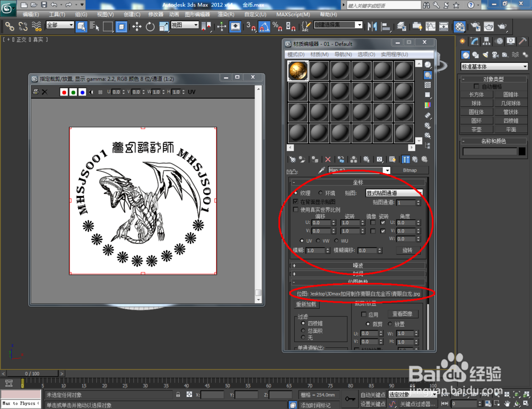The image size is (532, 409).
Task: Disable the 在背面显示贴图 checkbox
Action: click(x=295, y=201)
